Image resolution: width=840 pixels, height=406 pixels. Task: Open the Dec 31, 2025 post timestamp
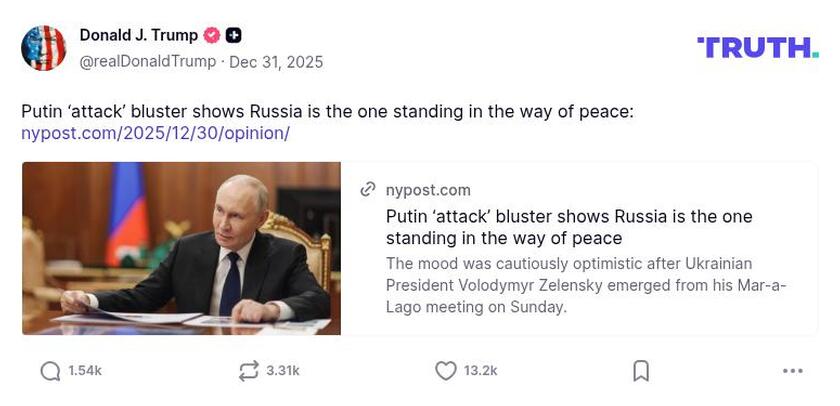[276, 62]
